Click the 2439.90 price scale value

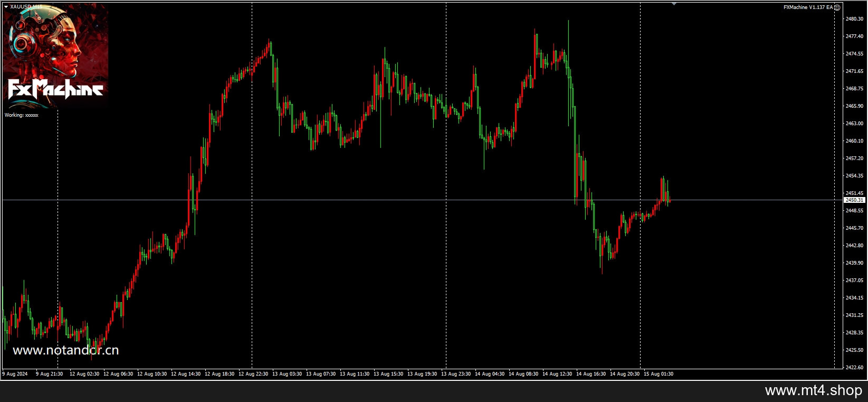pyautogui.click(x=854, y=263)
